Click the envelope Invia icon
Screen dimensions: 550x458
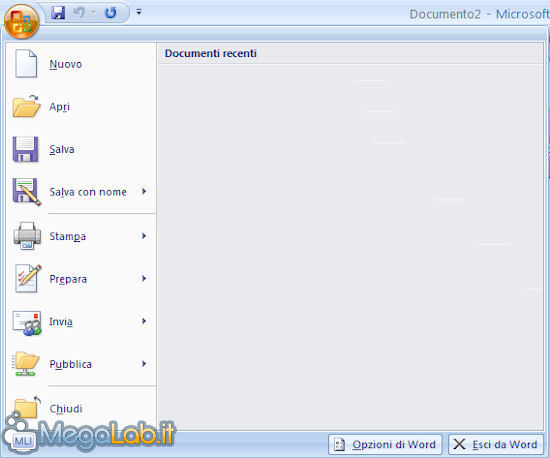27,323
